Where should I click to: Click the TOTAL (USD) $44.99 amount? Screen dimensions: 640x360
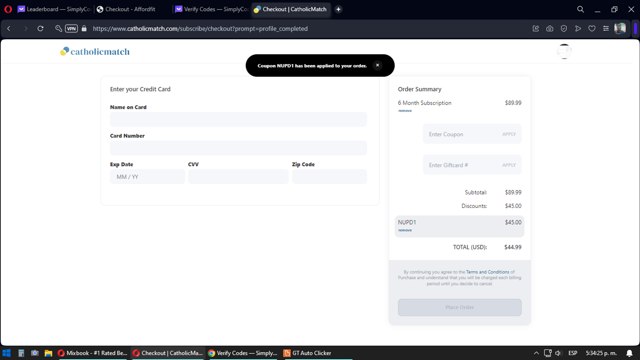coord(513,247)
